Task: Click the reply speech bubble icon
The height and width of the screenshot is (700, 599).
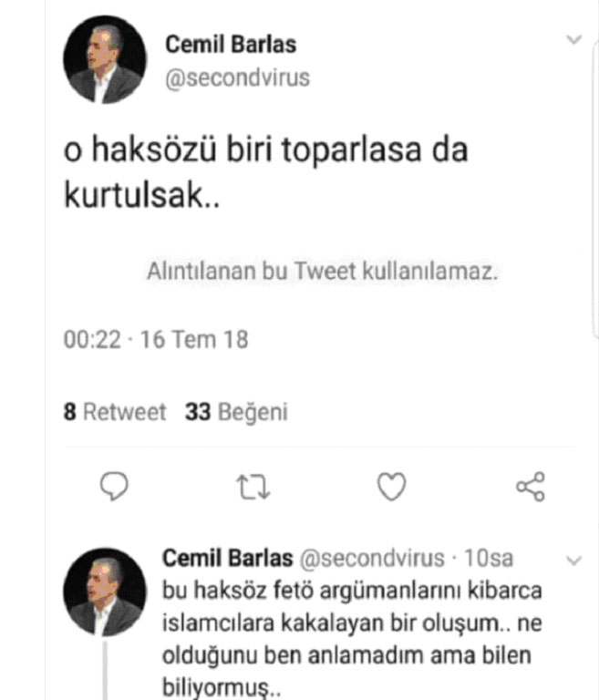Action: pos(115,489)
